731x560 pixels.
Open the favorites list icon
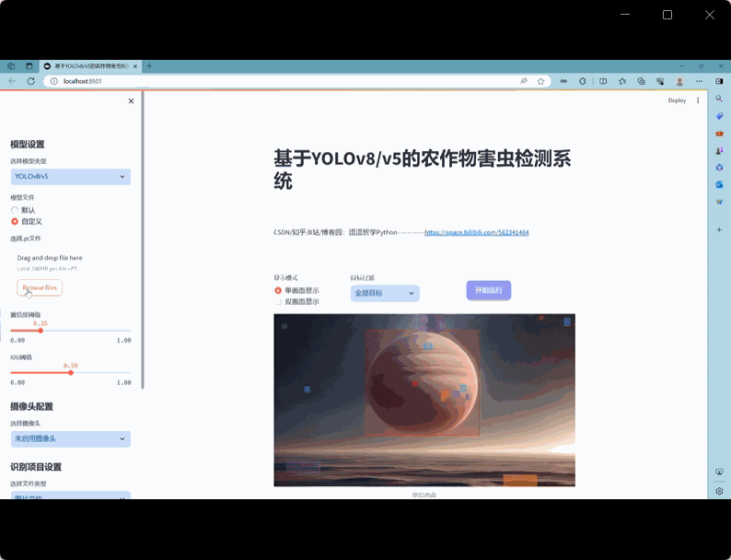pyautogui.click(x=622, y=81)
